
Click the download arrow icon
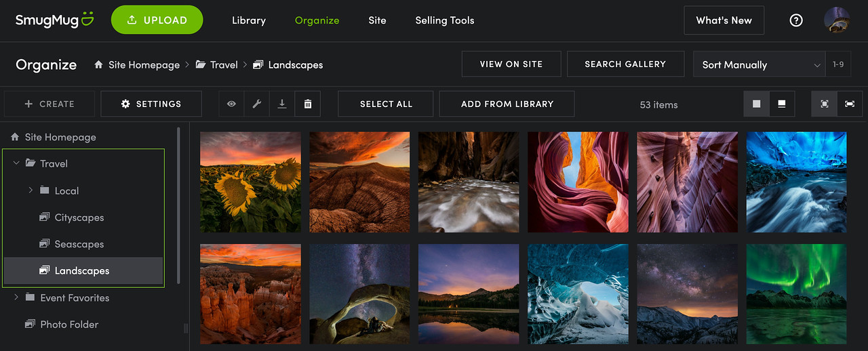[282, 104]
